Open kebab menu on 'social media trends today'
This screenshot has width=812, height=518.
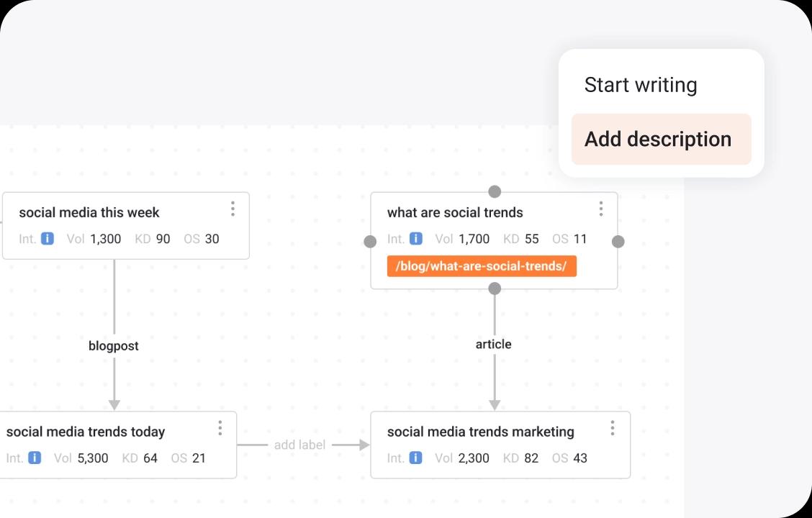click(x=220, y=428)
